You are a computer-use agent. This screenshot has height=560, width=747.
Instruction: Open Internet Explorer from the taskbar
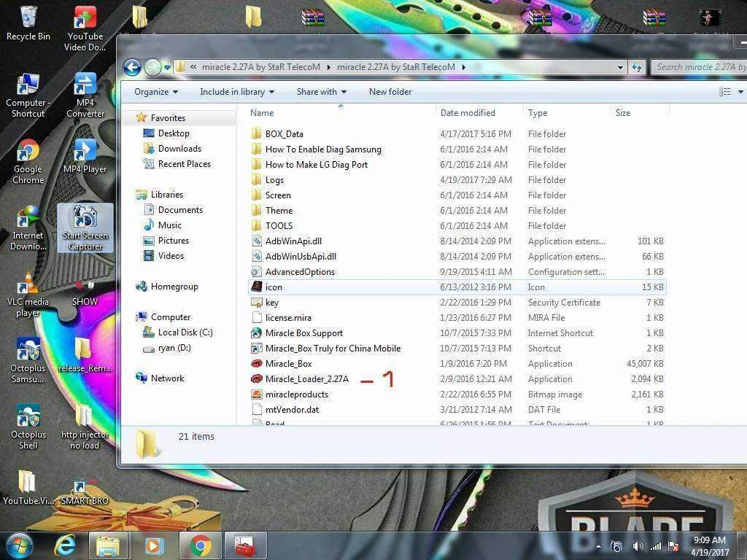point(65,545)
